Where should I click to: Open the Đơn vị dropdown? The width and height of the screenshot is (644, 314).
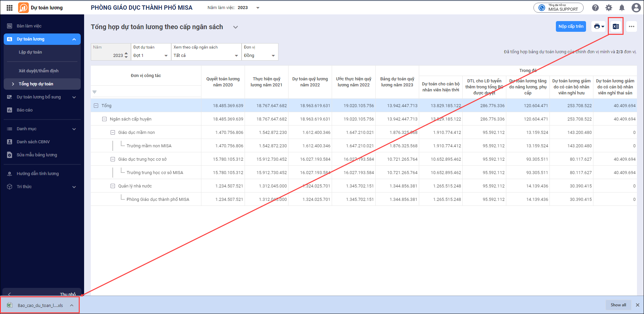[260, 52]
